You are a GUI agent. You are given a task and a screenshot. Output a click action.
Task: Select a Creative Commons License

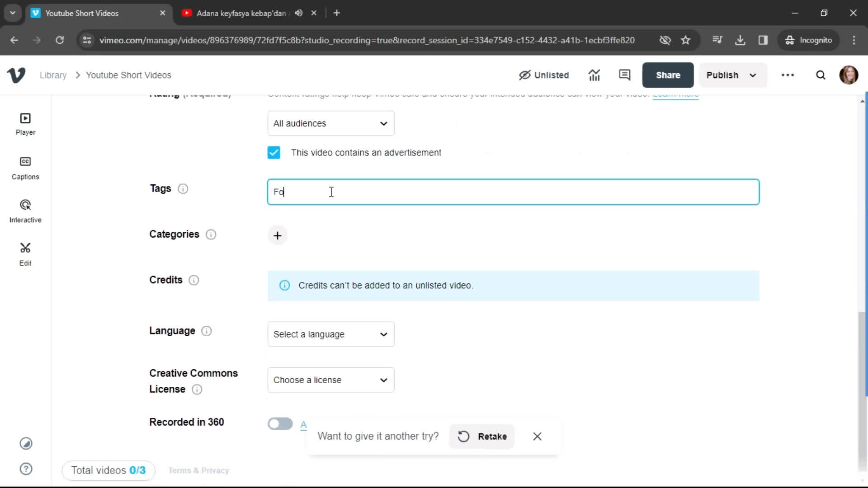331,380
